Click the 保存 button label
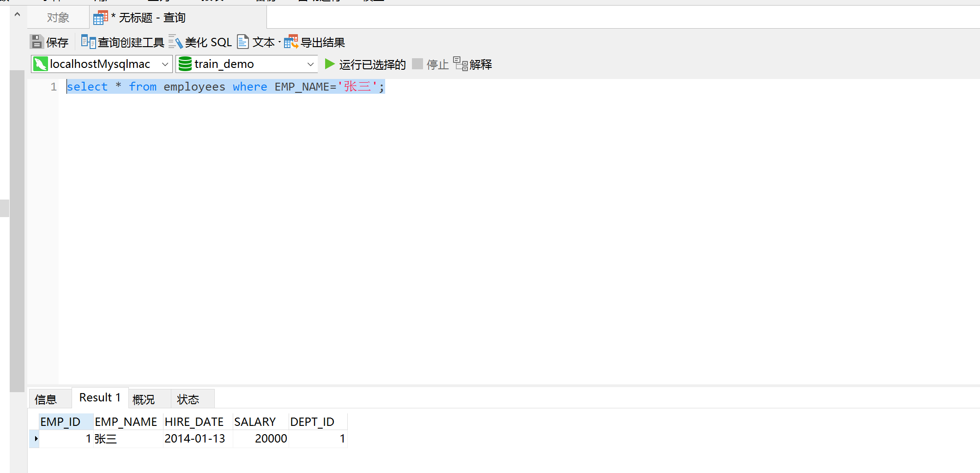Viewport: 980px width, 473px height. pos(57,42)
